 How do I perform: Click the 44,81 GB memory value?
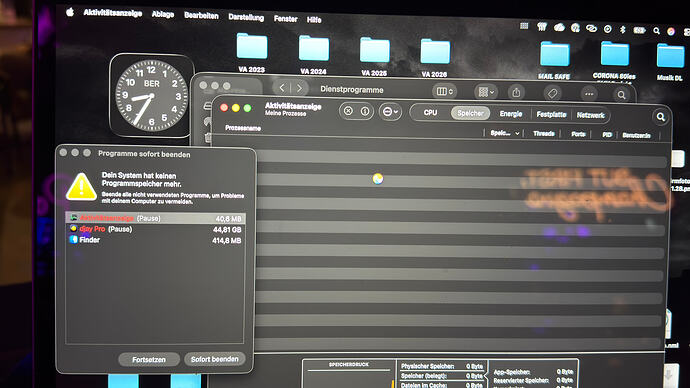(227, 230)
